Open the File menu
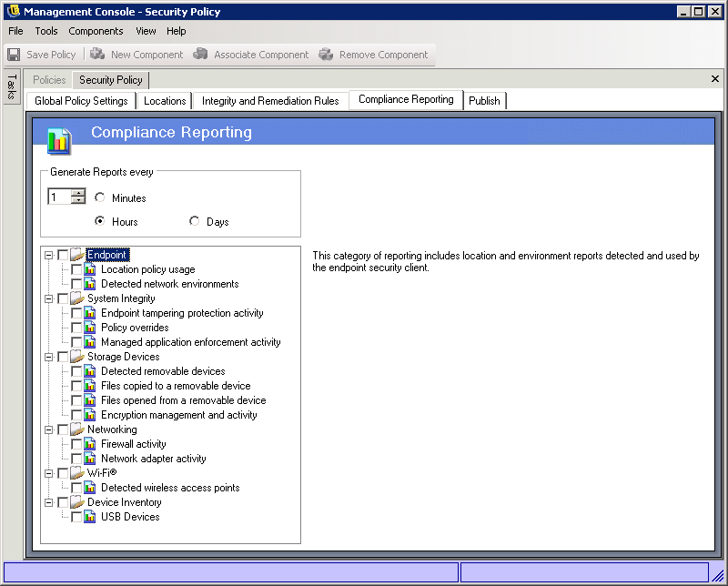The width and height of the screenshot is (728, 586). (15, 31)
